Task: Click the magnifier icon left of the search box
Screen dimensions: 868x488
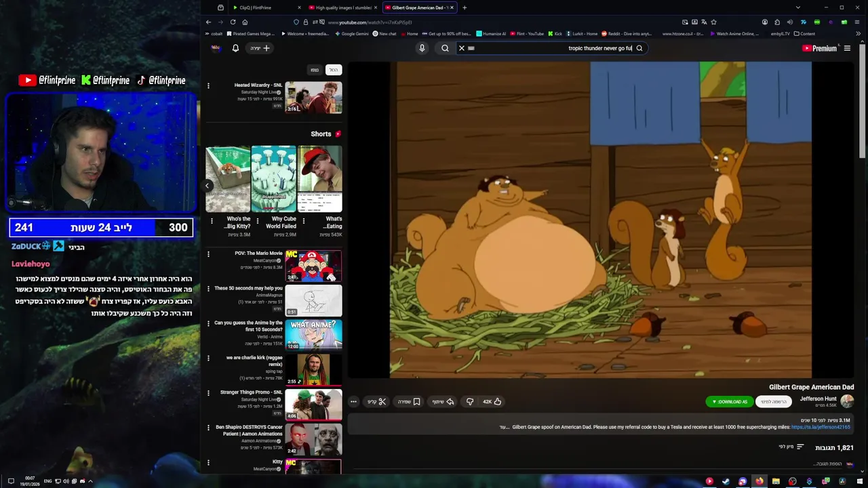Action: pyautogui.click(x=445, y=48)
